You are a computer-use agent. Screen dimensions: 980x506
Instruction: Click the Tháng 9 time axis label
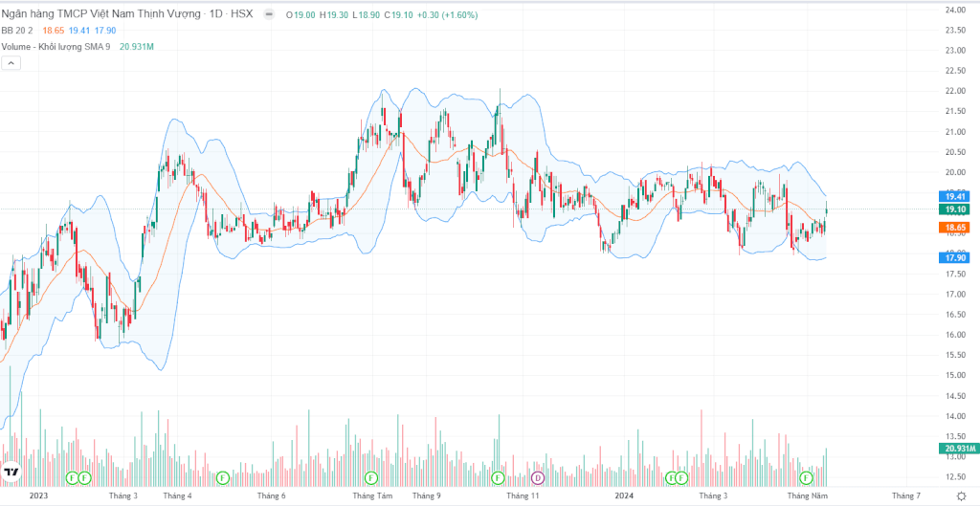tap(427, 496)
